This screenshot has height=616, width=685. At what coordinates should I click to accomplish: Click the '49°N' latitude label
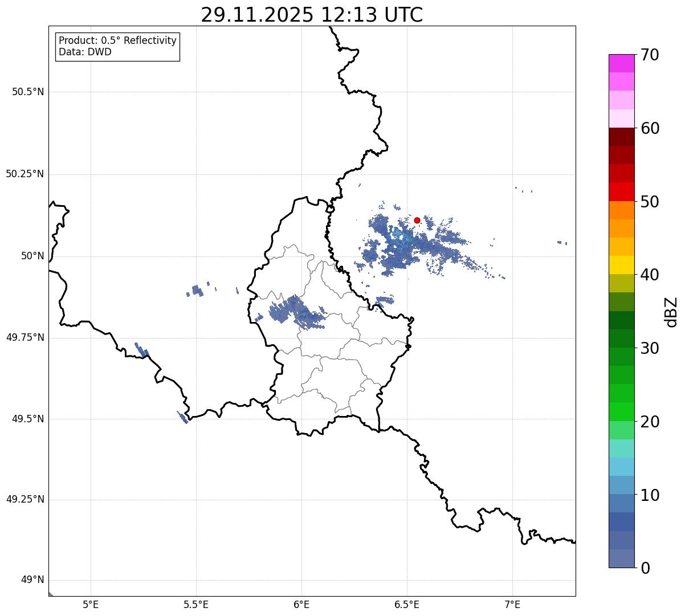point(32,580)
